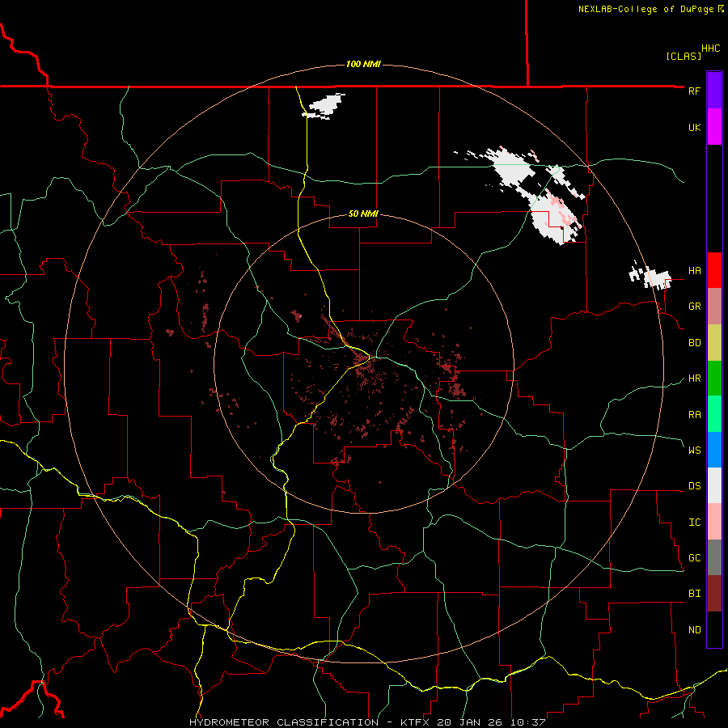Click the purple RF color swatch
The image size is (728, 728).
[x=714, y=91]
